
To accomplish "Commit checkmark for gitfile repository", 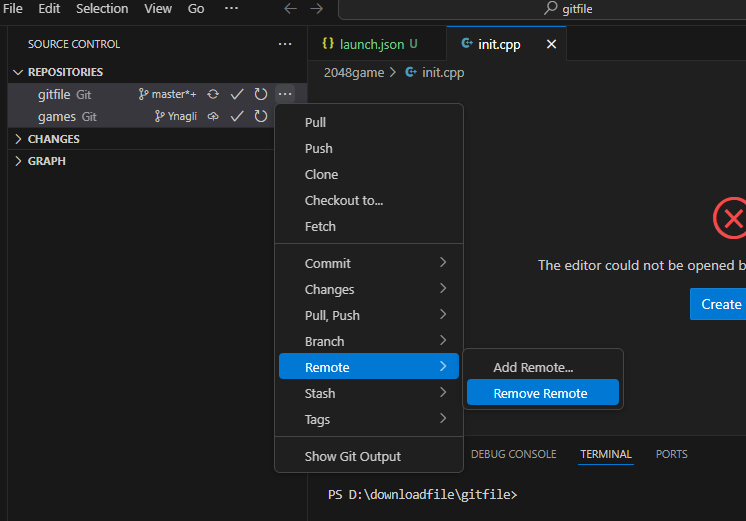I will click(x=237, y=94).
